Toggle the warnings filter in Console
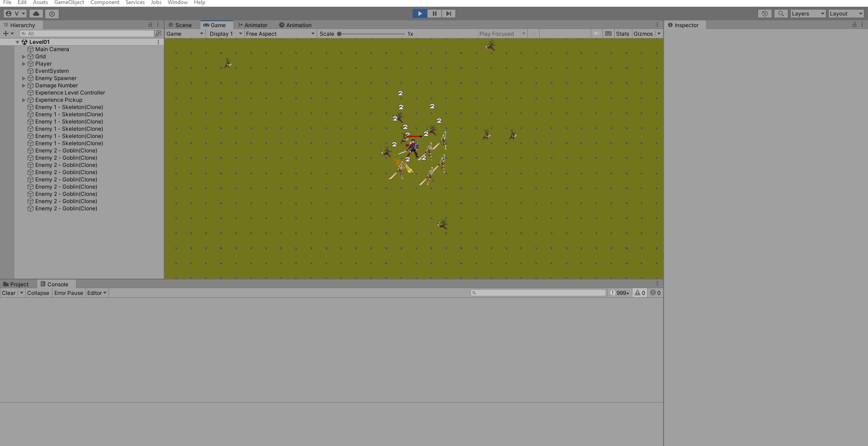 [x=640, y=293]
